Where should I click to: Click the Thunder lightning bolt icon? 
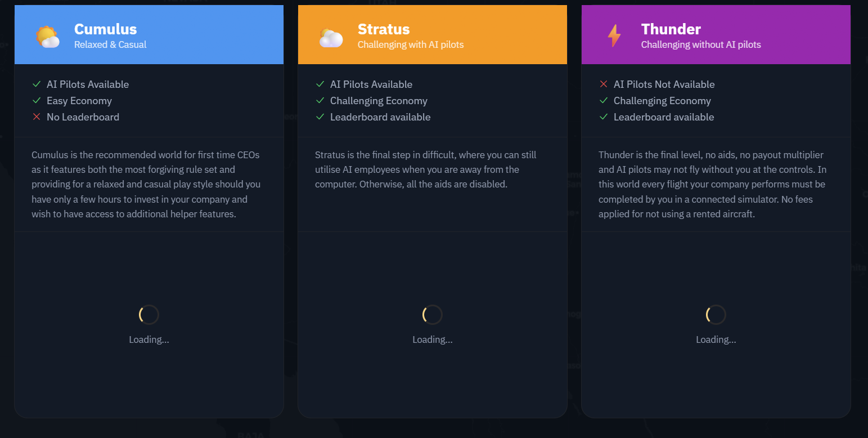(x=614, y=36)
